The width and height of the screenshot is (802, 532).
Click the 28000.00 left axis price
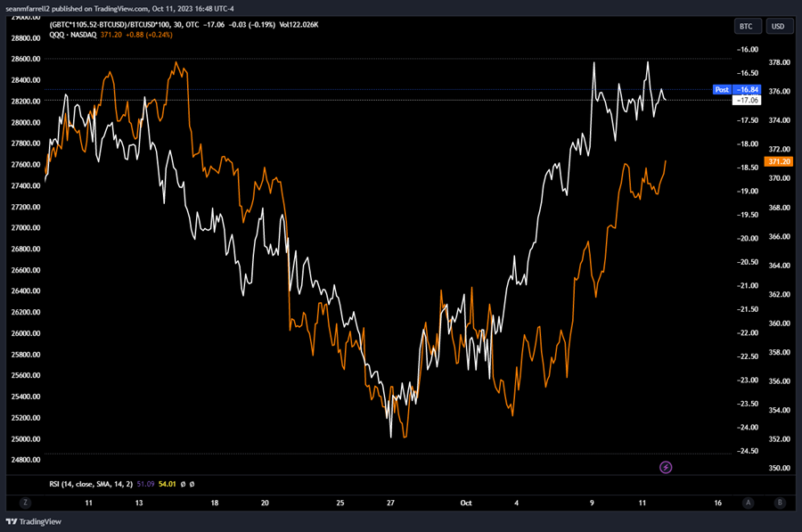pyautogui.click(x=26, y=122)
